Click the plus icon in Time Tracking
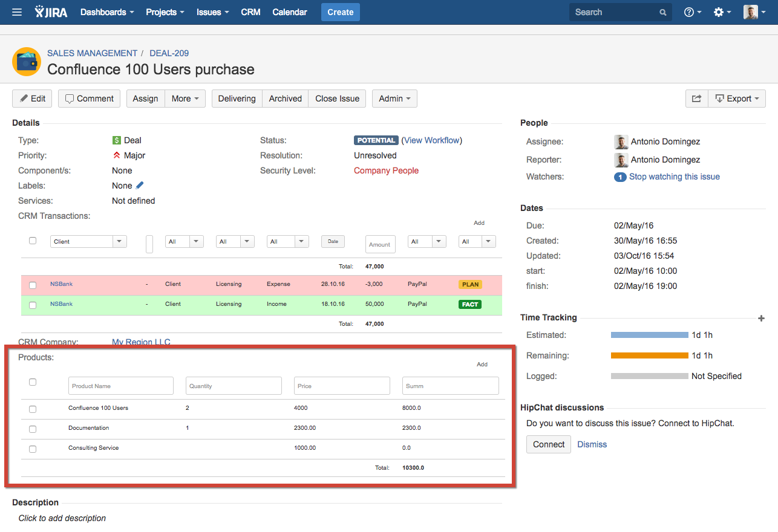Image resolution: width=778 pixels, height=532 pixels. pyautogui.click(x=761, y=318)
